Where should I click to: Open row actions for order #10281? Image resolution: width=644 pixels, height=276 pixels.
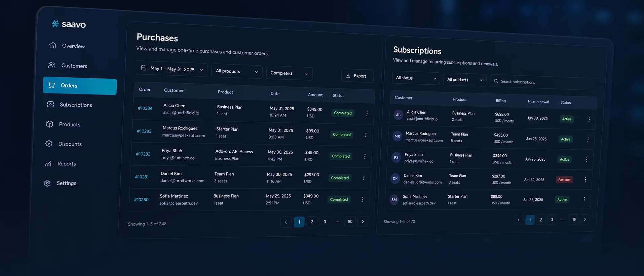point(364,178)
